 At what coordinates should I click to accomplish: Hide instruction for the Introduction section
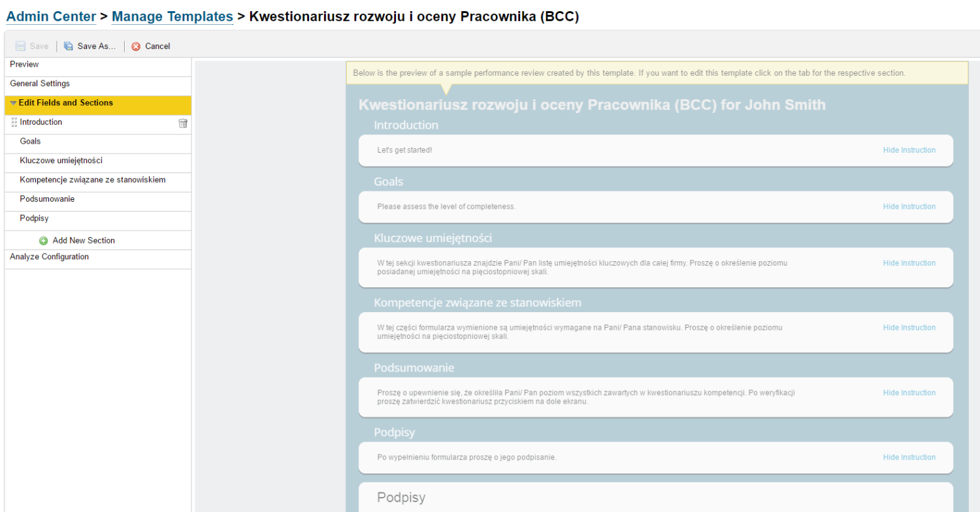[909, 150]
